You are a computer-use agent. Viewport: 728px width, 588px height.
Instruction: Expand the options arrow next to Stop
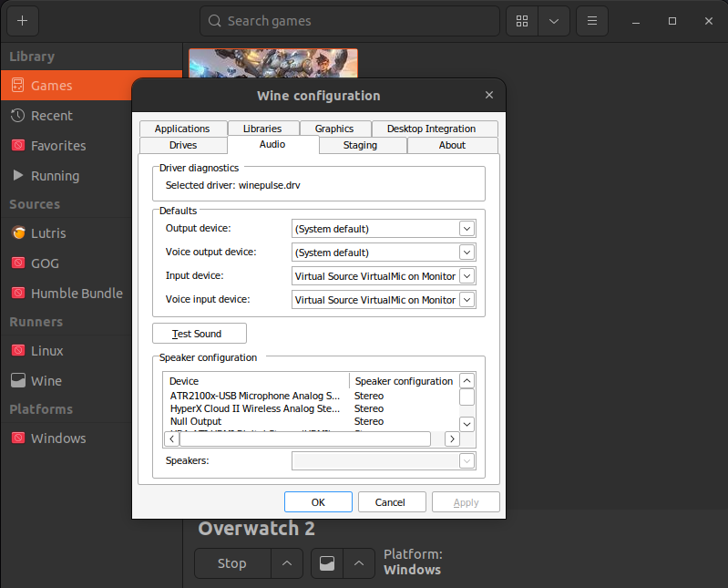287,563
